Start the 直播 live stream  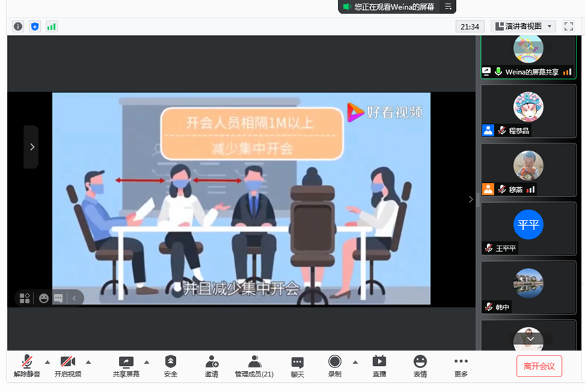click(x=379, y=366)
